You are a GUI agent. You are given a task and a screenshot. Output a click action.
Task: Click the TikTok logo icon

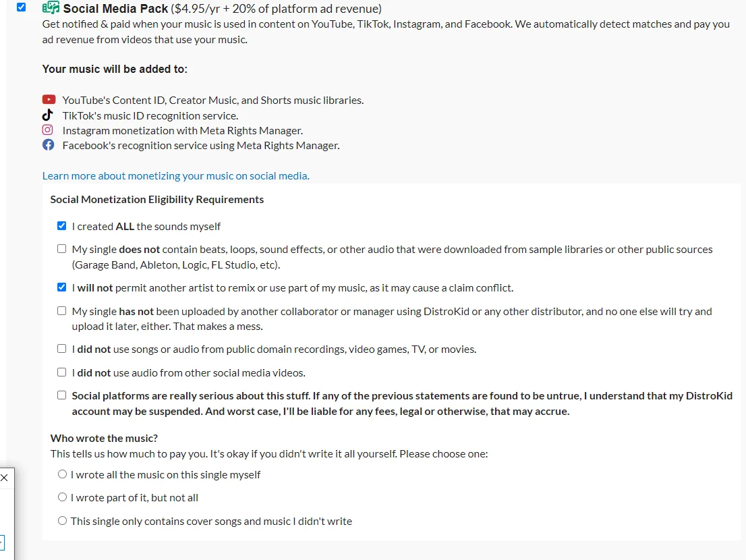point(48,115)
